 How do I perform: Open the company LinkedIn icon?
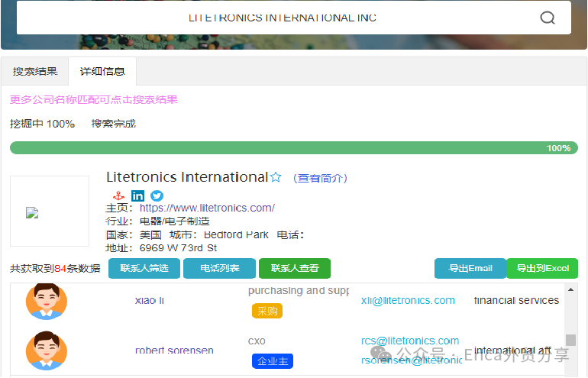coord(137,195)
